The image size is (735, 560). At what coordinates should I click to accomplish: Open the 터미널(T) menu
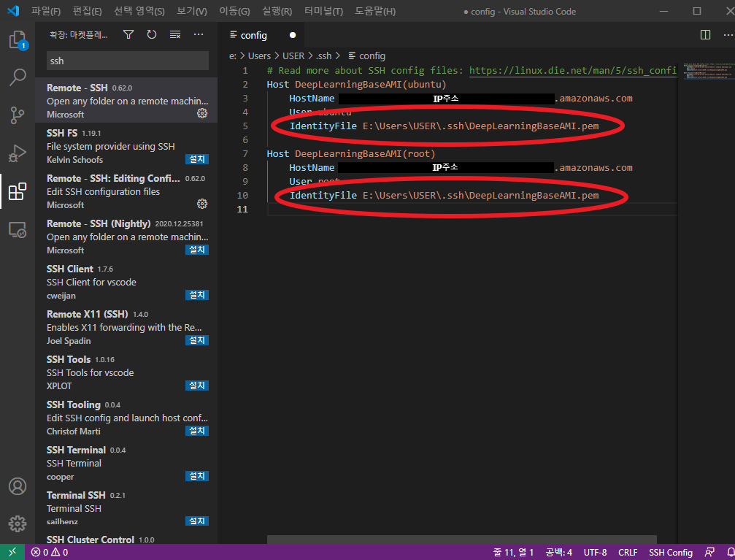pos(323,11)
